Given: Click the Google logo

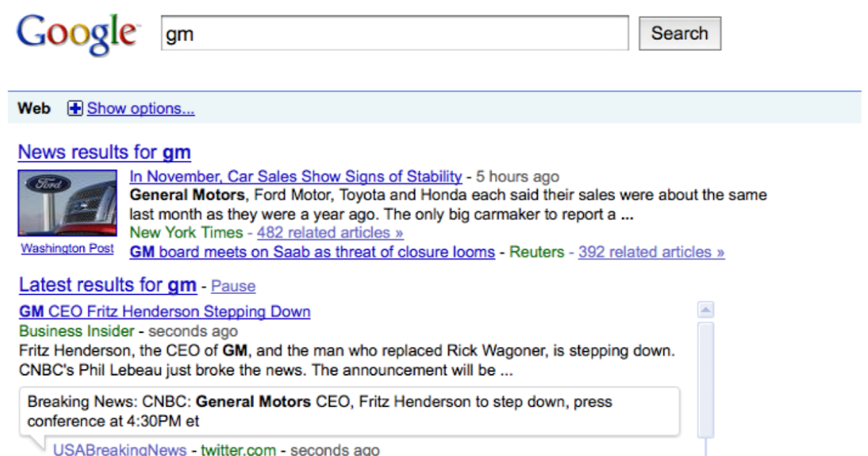Looking at the screenshot, I should pyautogui.click(x=77, y=33).
